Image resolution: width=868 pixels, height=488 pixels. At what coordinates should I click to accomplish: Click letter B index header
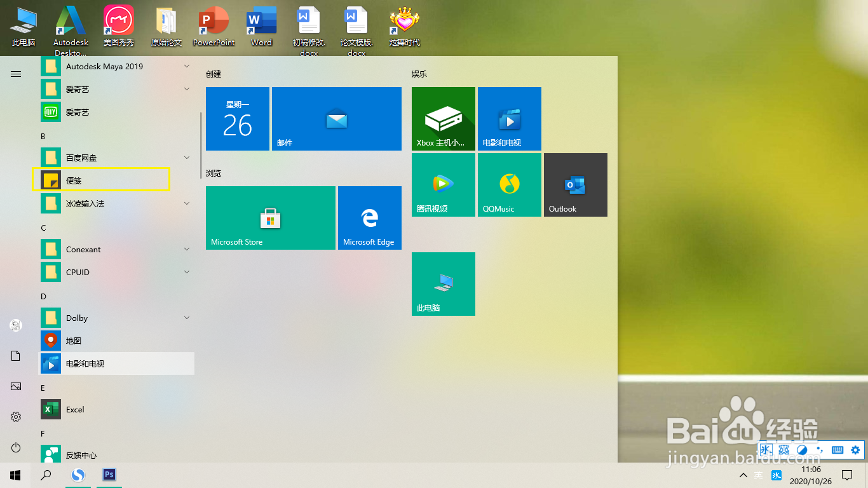(x=43, y=136)
